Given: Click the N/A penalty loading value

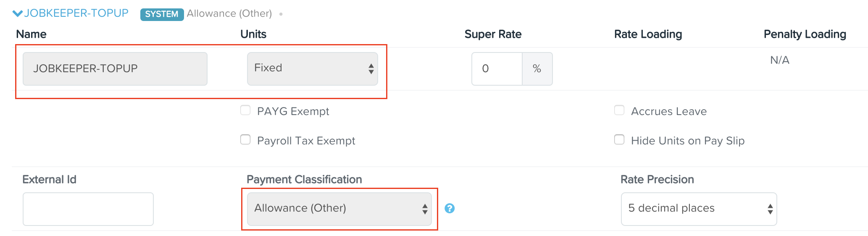Looking at the screenshot, I should point(780,60).
